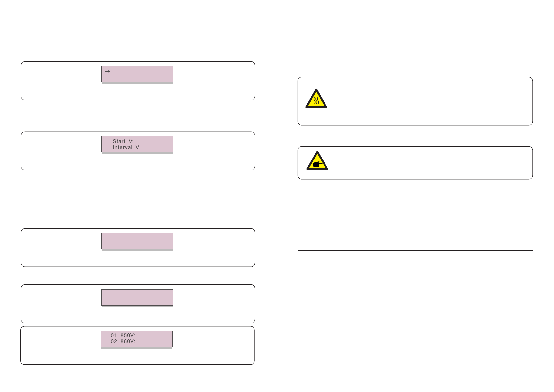This screenshot has height=392, width=554.
Task: Click the header rule line across the page top
Action: click(x=277, y=36)
